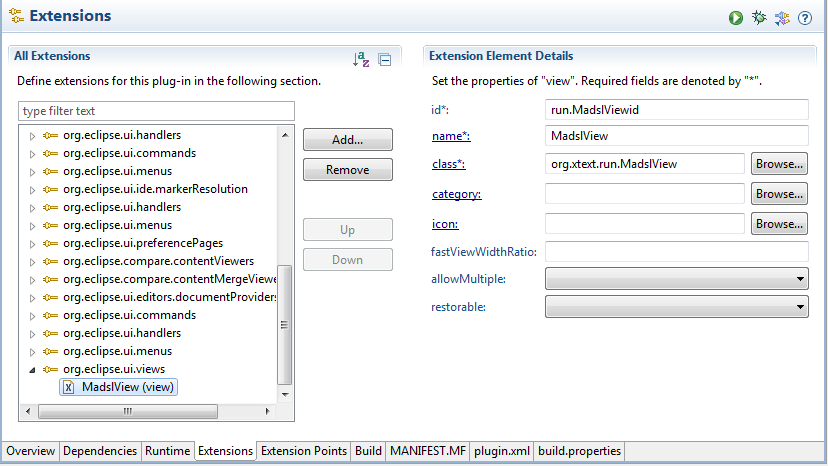This screenshot has width=828, height=466.
Task: Click the type filter text field
Action: coord(157,111)
